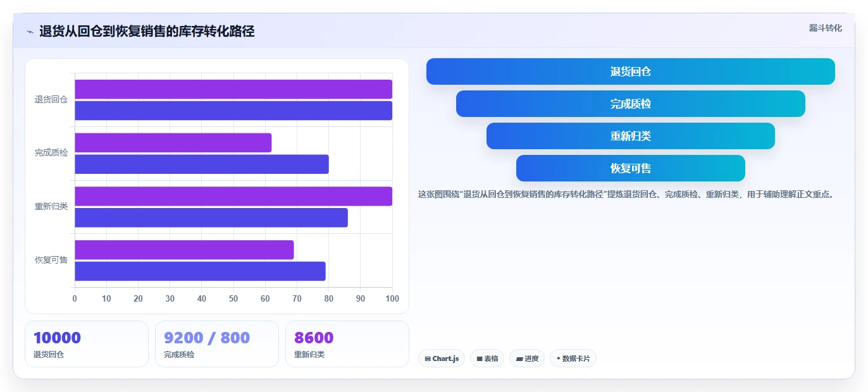Click the purple bar for 完成质检
Viewport: 868px width, 392px height.
coord(173,143)
